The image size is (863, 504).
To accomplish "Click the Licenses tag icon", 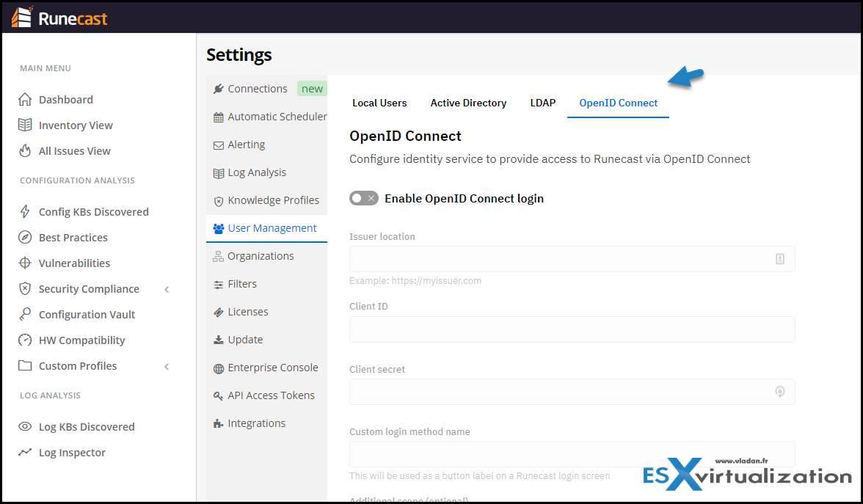I will [x=219, y=312].
